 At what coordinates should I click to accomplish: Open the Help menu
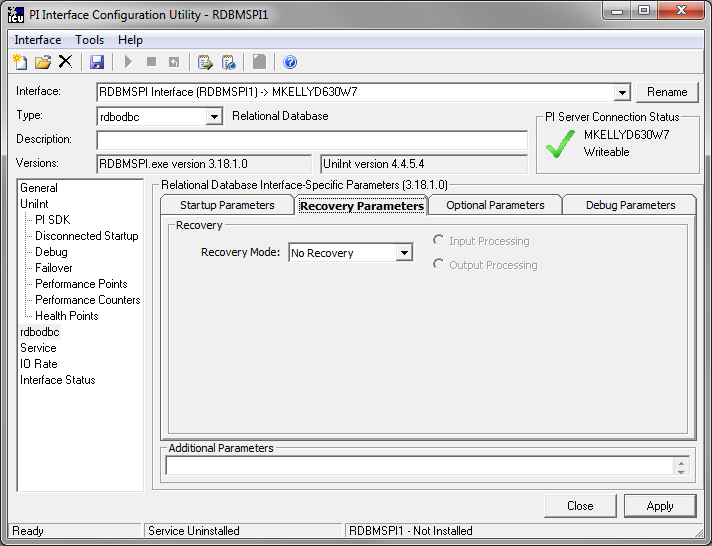click(x=130, y=40)
